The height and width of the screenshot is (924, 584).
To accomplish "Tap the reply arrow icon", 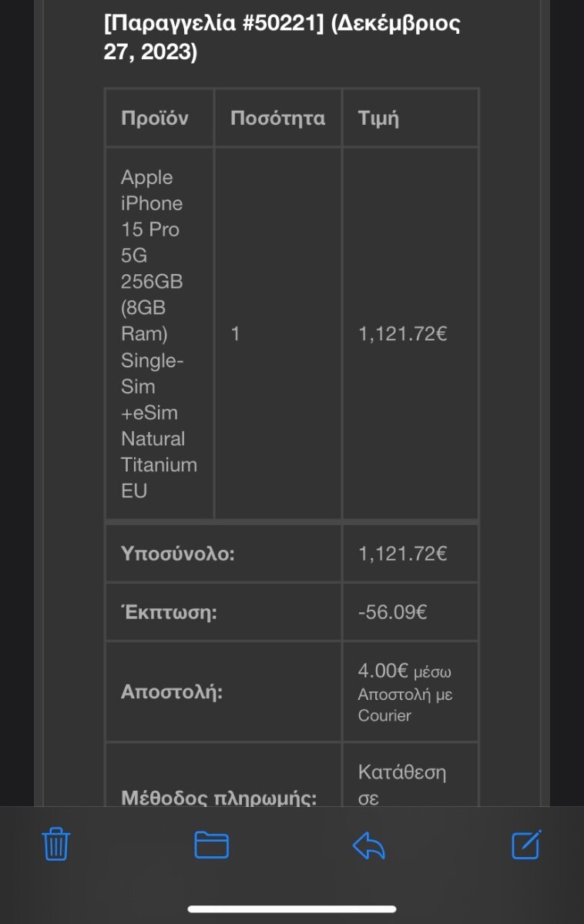I will [x=369, y=845].
